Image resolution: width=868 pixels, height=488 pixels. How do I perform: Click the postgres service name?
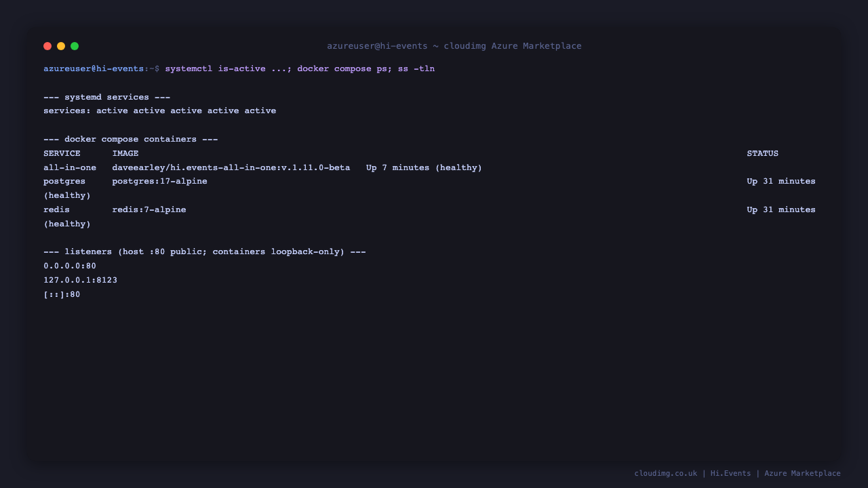64,181
